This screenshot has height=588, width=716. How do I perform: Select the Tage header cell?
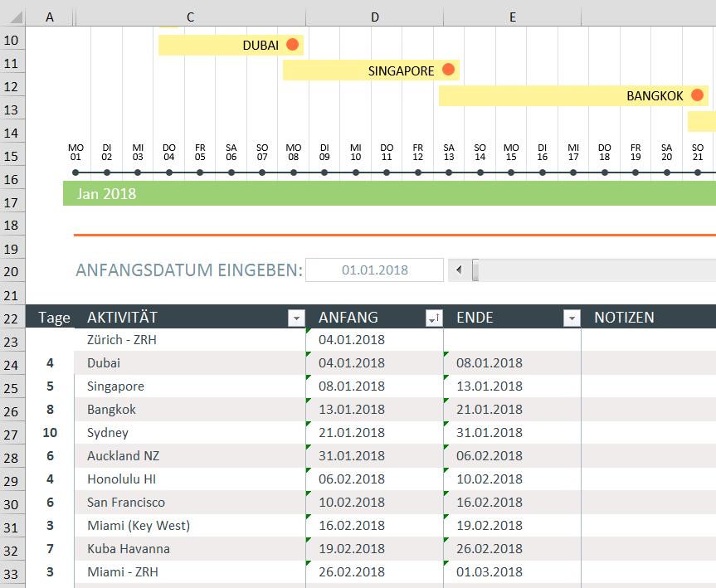point(51,318)
